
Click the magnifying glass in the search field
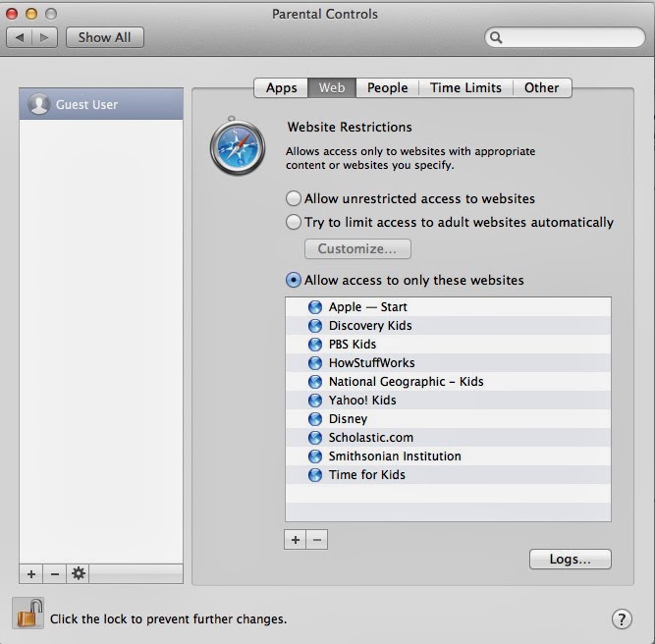pos(496,37)
